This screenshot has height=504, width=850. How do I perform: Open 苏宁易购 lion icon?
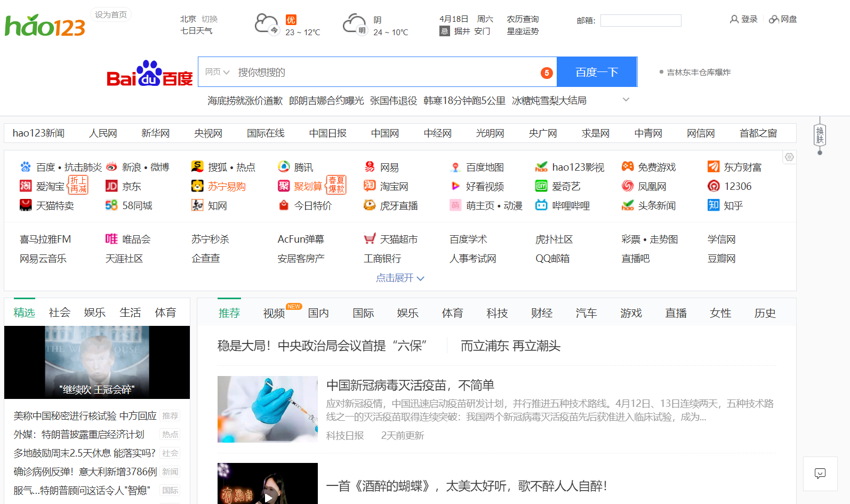(197, 186)
